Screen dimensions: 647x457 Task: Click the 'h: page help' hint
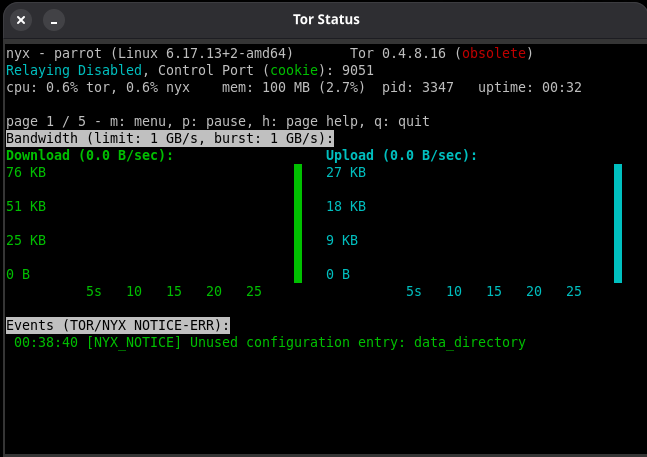tap(310, 122)
